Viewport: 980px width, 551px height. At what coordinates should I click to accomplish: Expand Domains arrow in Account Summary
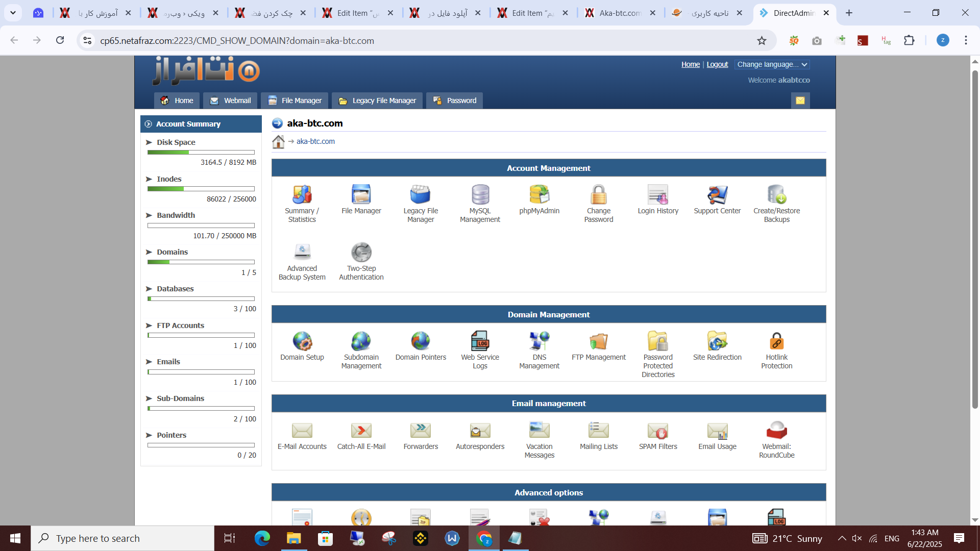(x=149, y=252)
